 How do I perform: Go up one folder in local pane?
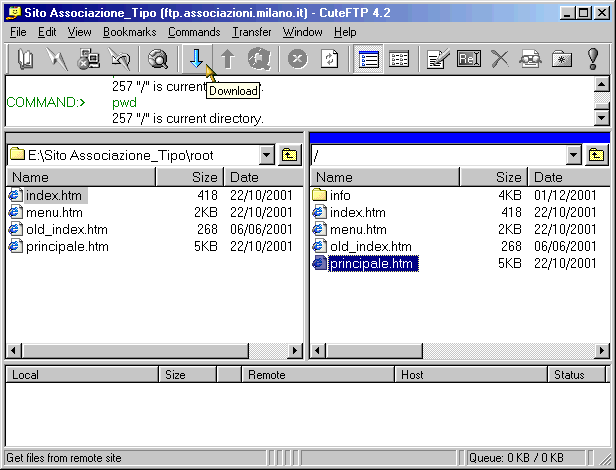click(x=290, y=155)
